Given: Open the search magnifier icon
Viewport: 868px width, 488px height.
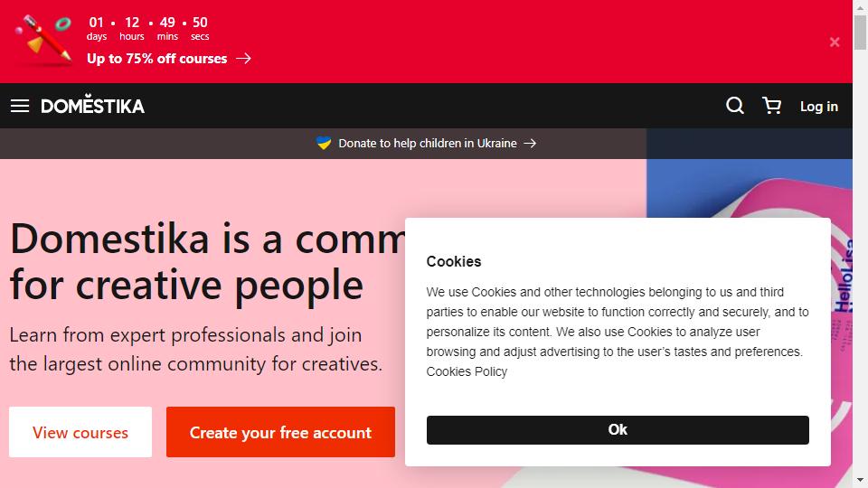Looking at the screenshot, I should point(734,105).
